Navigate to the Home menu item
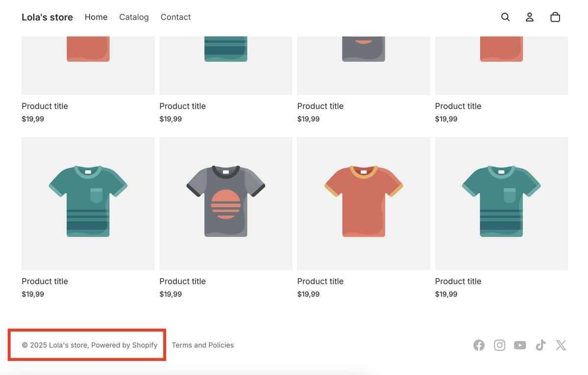This screenshot has width=588, height=375. pos(96,17)
